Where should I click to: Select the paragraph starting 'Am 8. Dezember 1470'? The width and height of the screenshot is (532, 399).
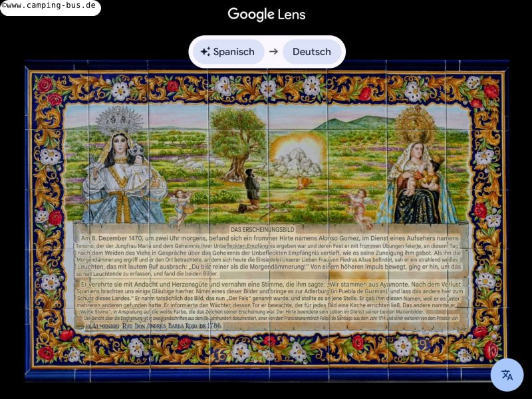tap(266, 256)
